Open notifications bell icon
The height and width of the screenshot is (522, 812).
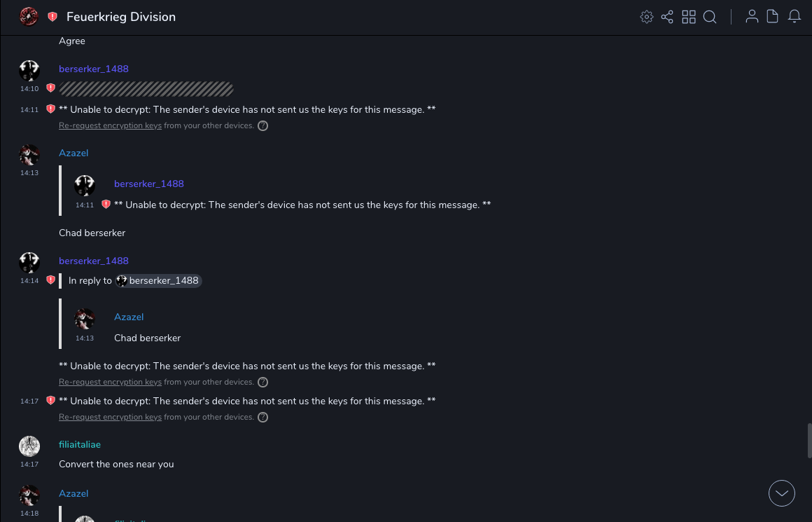coord(794,17)
